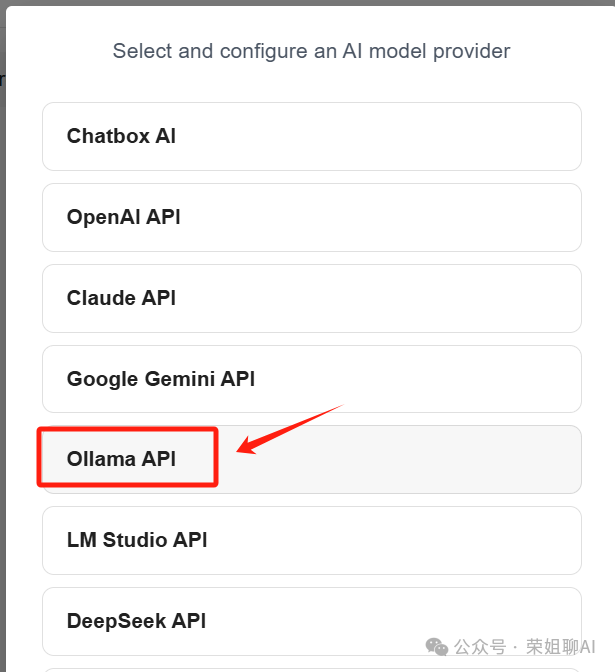Click the red arrow pointing to Ollama
615x672 pixels.
tap(290, 429)
